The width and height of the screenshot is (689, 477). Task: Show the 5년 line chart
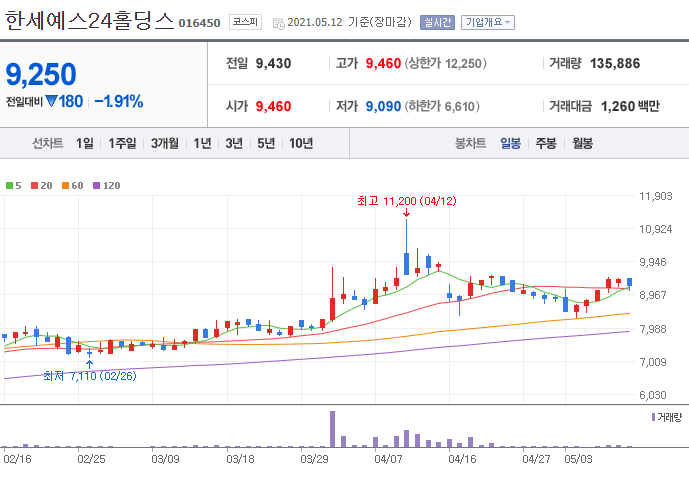click(x=266, y=143)
